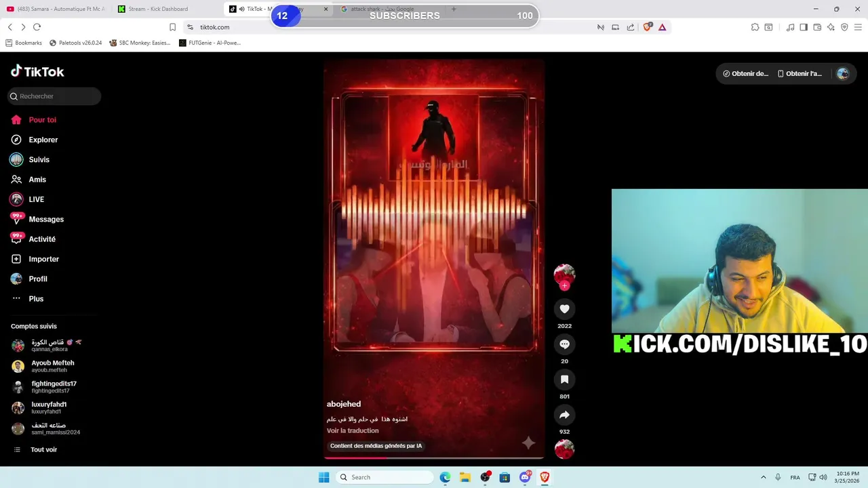The height and width of the screenshot is (488, 868).
Task: Open the browser hamburger menu
Action: click(858, 27)
